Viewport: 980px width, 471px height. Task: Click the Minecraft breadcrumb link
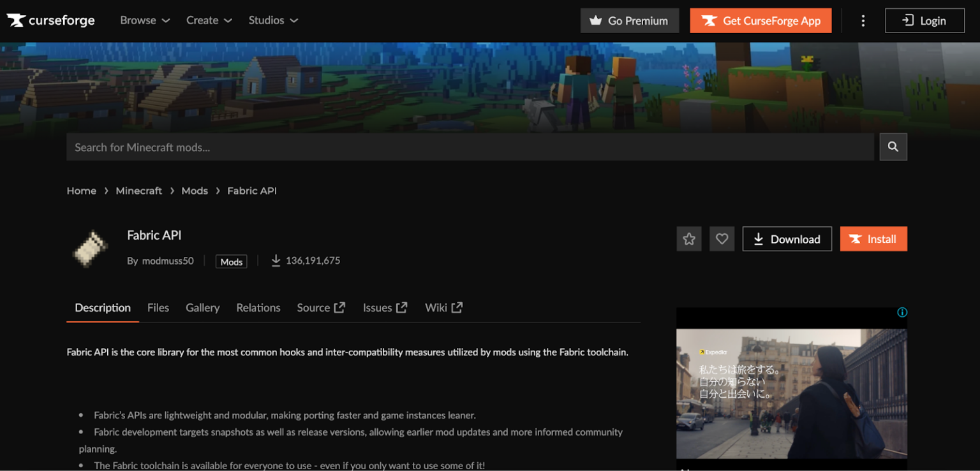tap(138, 191)
